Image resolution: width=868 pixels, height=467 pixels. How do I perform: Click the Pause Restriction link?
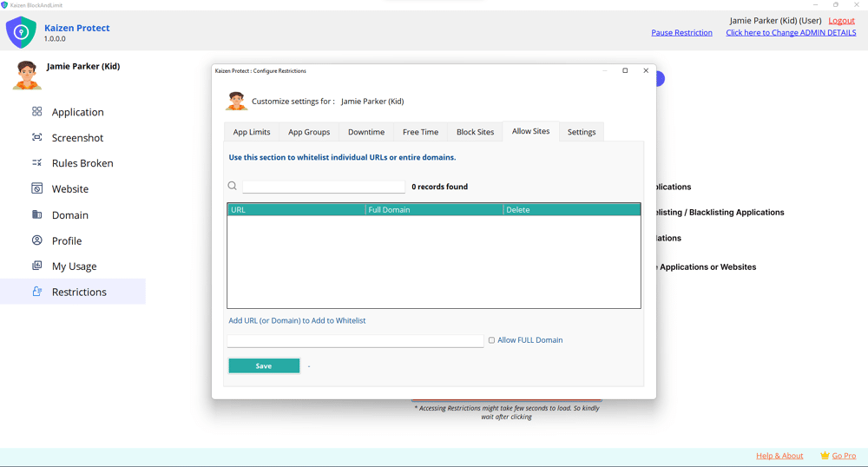681,33
